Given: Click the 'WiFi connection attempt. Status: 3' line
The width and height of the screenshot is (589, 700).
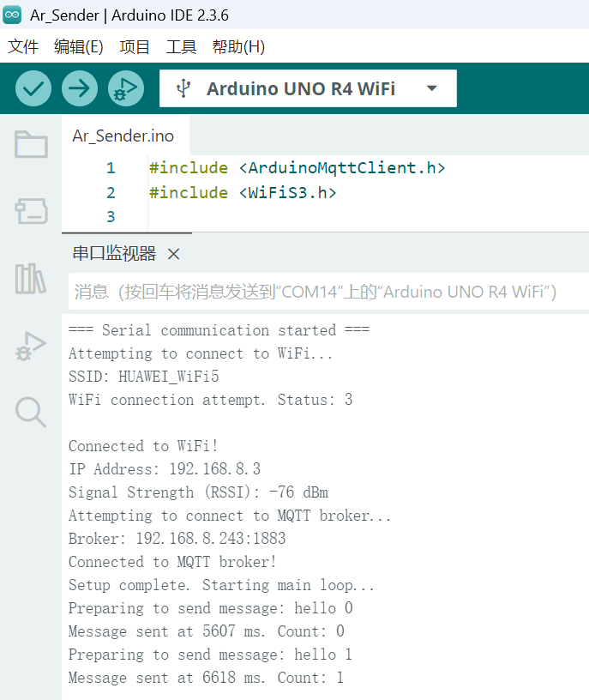Looking at the screenshot, I should (x=211, y=400).
